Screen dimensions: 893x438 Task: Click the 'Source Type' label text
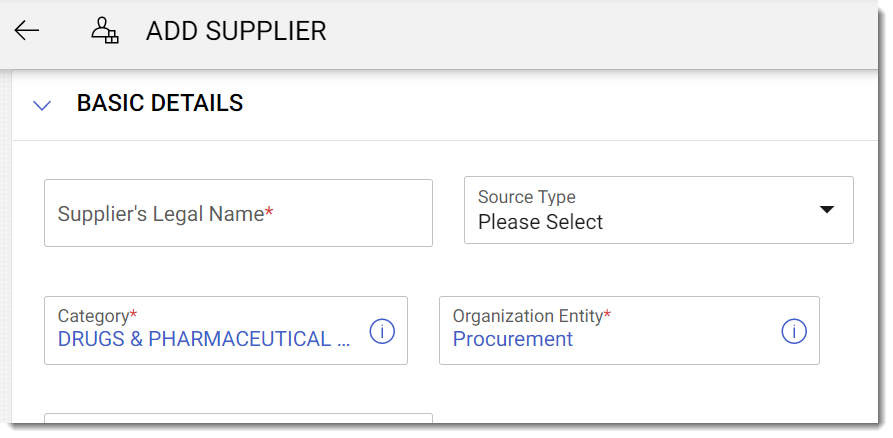click(527, 197)
